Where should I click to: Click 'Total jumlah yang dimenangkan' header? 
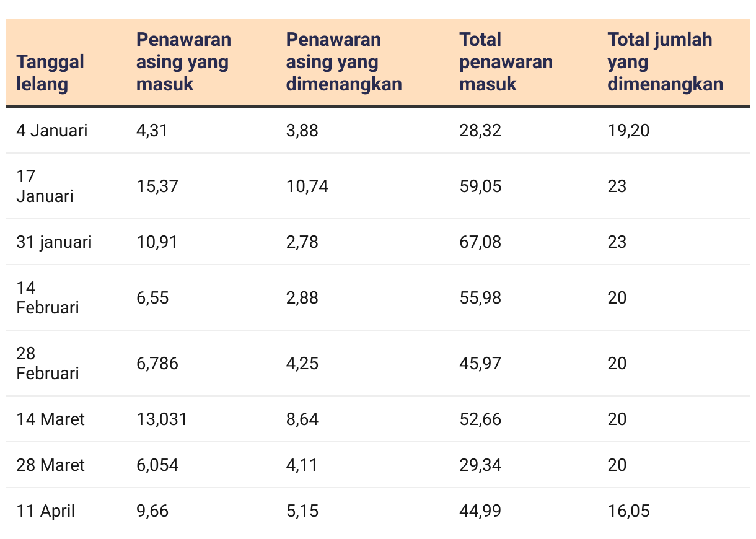(665, 62)
